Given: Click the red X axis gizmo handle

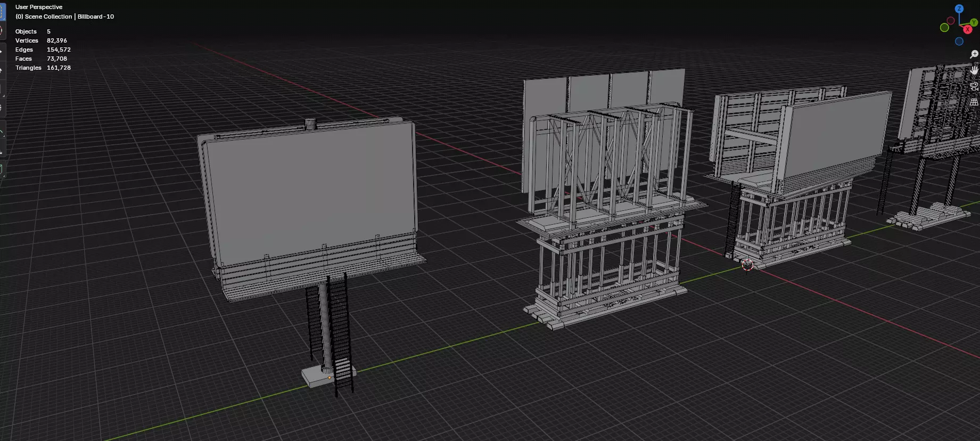Looking at the screenshot, I should pyautogui.click(x=968, y=29).
